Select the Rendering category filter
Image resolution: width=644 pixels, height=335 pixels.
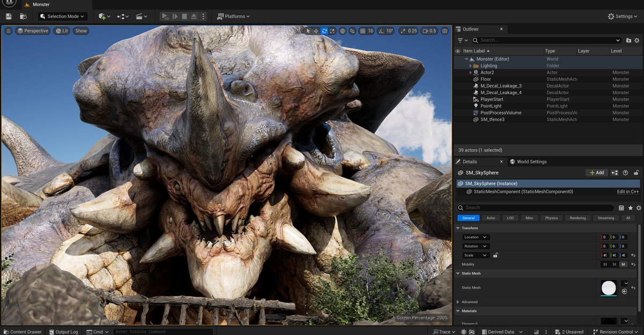click(x=577, y=218)
